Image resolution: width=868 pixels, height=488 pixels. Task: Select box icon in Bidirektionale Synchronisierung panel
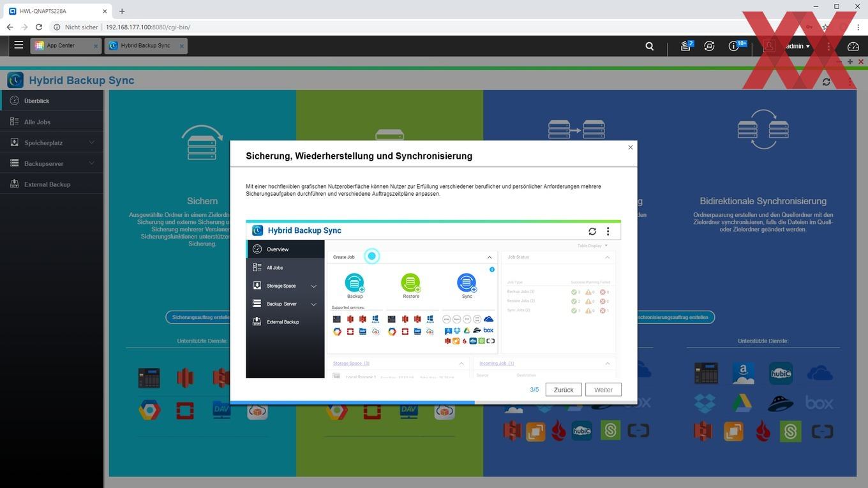[819, 403]
